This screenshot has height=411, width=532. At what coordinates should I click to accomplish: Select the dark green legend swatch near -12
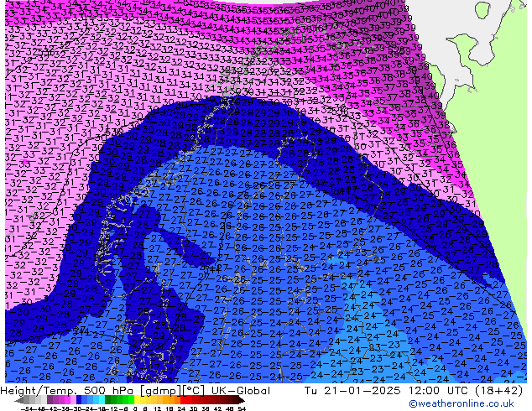[108, 400]
